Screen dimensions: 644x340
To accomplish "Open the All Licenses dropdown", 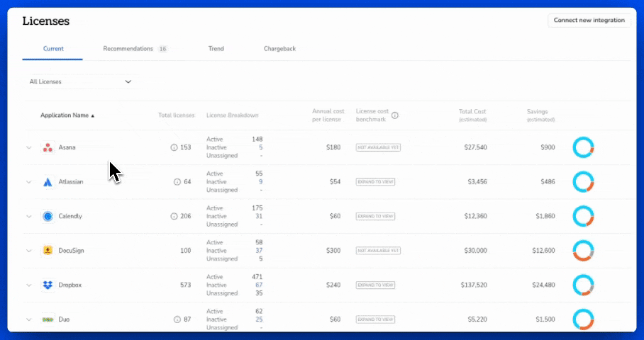I will point(81,81).
